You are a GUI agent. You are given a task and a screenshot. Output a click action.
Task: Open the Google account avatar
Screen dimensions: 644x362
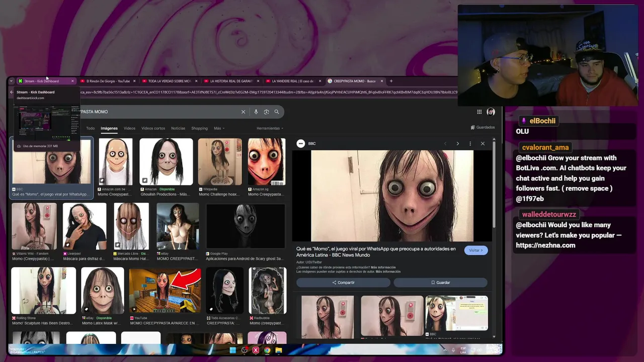[491, 112]
